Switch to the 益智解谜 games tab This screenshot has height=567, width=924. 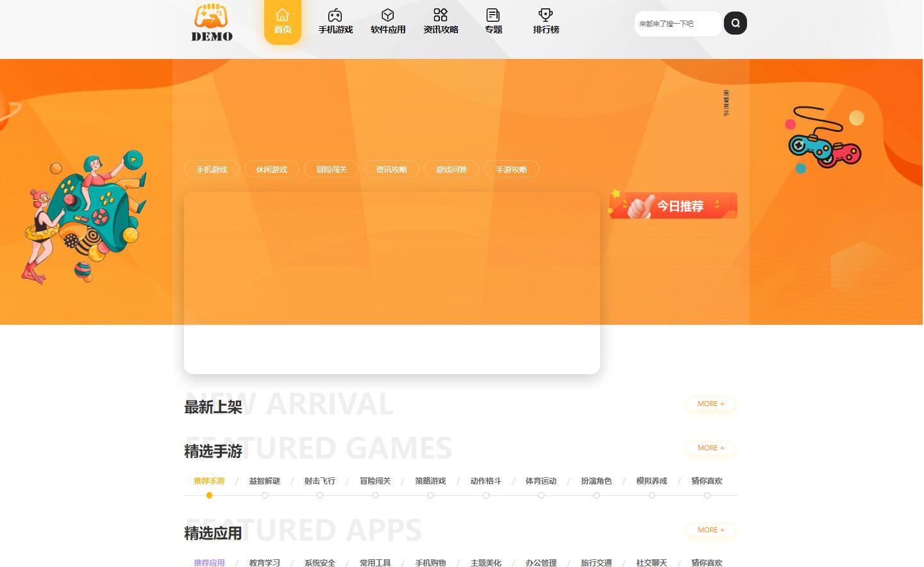click(x=264, y=481)
